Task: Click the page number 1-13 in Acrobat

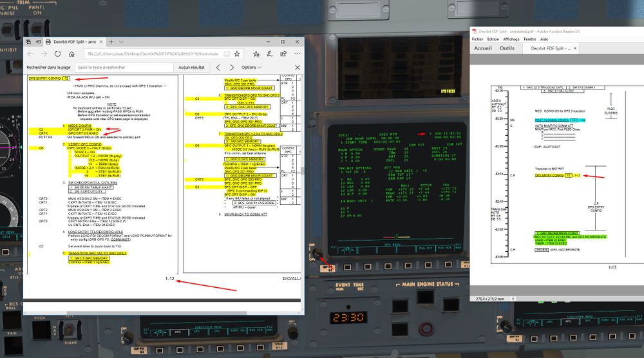Action: tap(612, 267)
